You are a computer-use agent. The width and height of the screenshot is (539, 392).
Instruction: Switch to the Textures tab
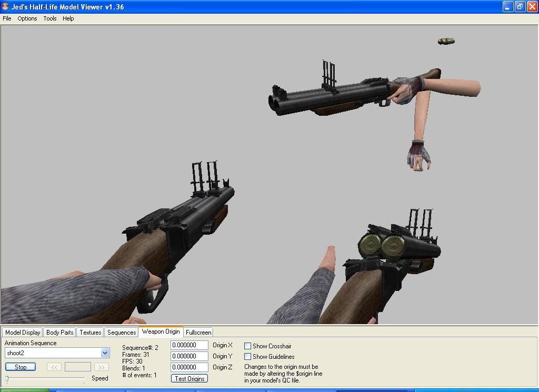tap(91, 332)
